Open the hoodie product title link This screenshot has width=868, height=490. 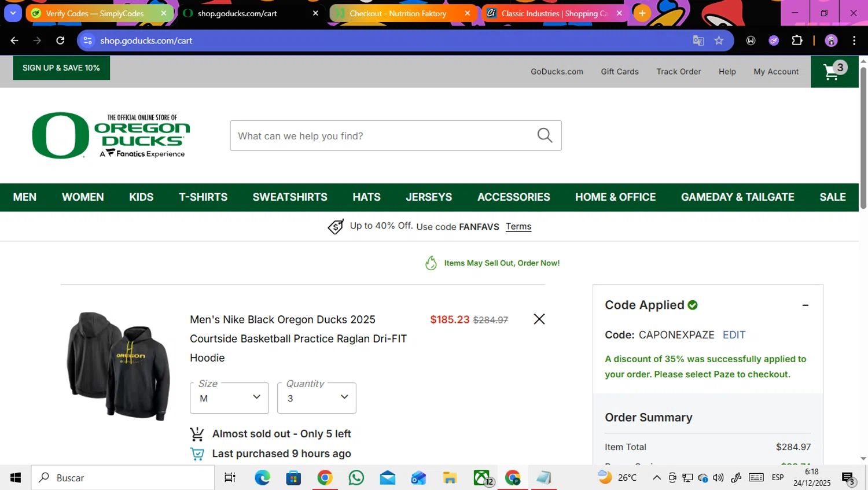(x=298, y=338)
